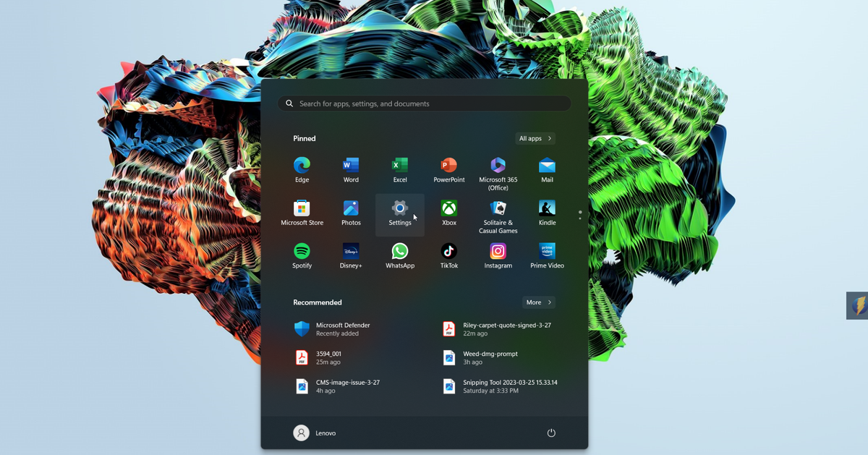This screenshot has height=455, width=868.
Task: Open the Lenovo account options
Action: click(316, 433)
